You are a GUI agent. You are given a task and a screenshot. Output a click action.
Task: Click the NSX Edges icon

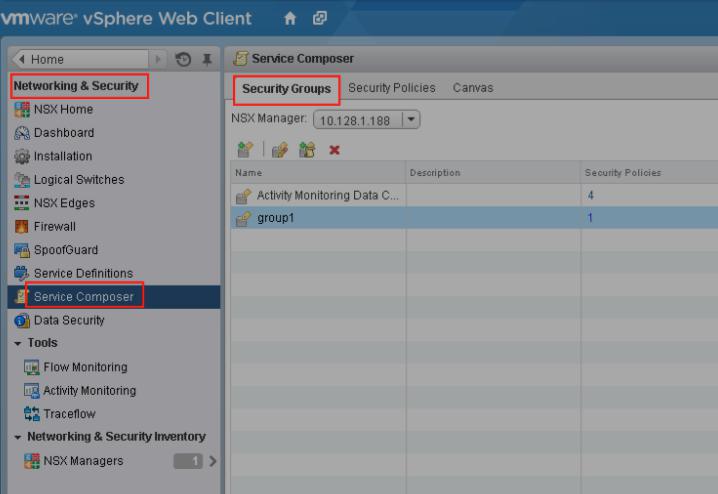[22, 203]
